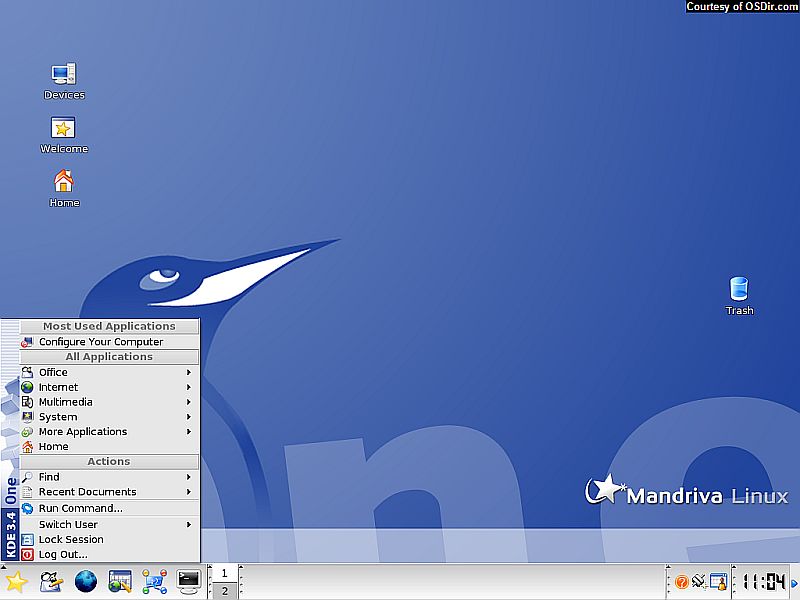Select Home in the K menu
Image resolution: width=800 pixels, height=600 pixels.
(109, 446)
